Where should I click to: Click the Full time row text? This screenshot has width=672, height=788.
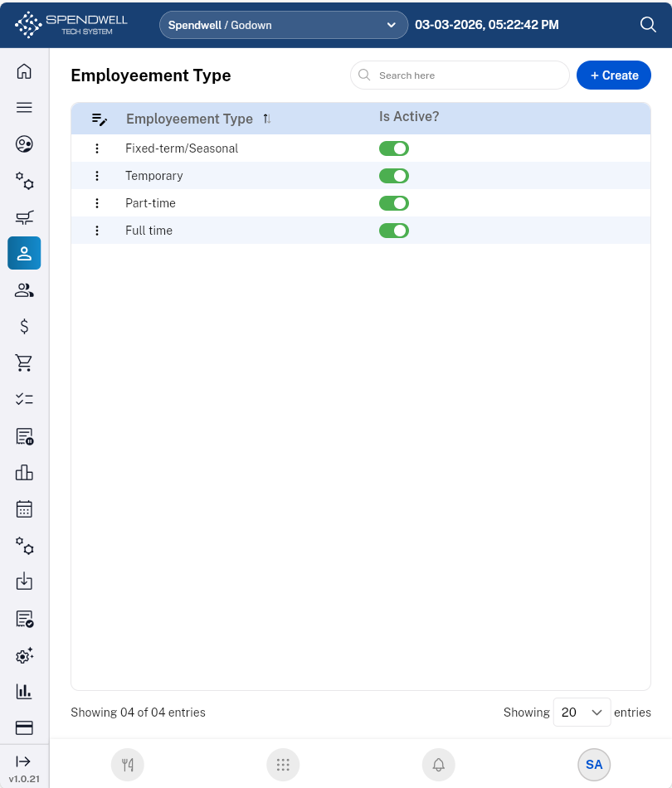pos(149,231)
